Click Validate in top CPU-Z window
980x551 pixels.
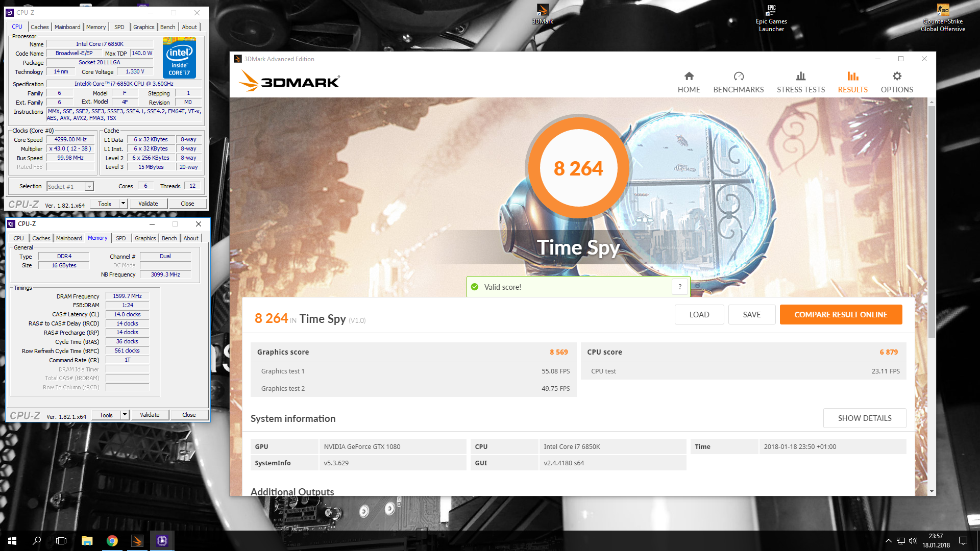coord(148,204)
